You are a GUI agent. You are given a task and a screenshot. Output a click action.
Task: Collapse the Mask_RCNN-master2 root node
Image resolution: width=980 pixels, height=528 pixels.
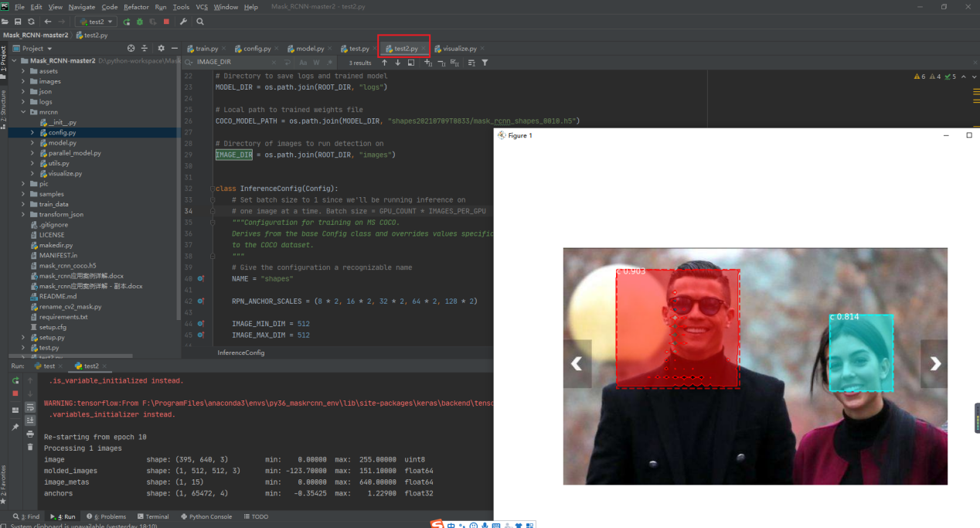point(15,60)
